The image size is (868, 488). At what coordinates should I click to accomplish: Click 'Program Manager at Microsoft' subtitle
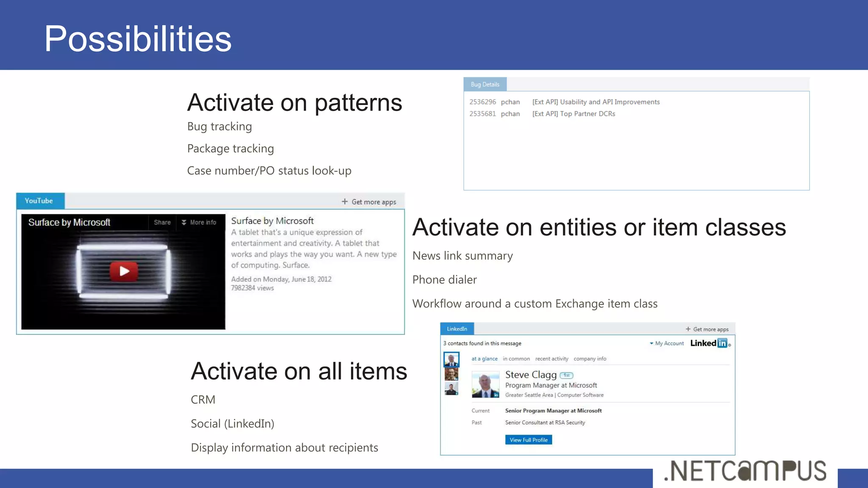click(x=551, y=385)
